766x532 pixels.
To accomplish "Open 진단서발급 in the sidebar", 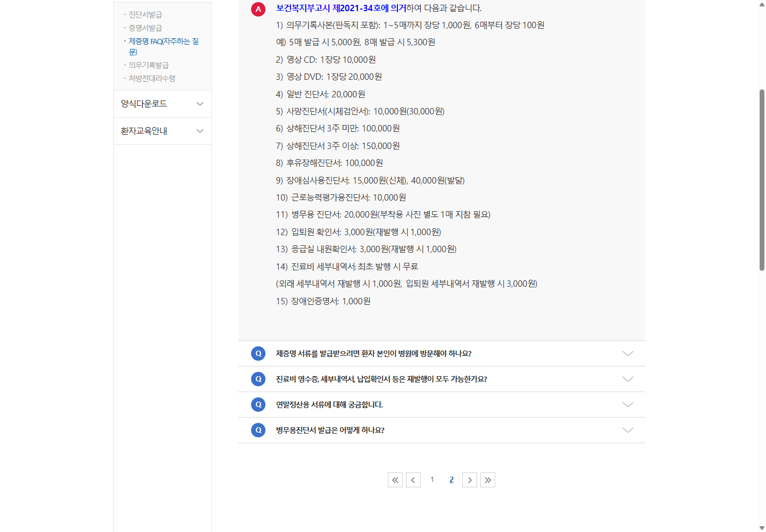I will (145, 14).
